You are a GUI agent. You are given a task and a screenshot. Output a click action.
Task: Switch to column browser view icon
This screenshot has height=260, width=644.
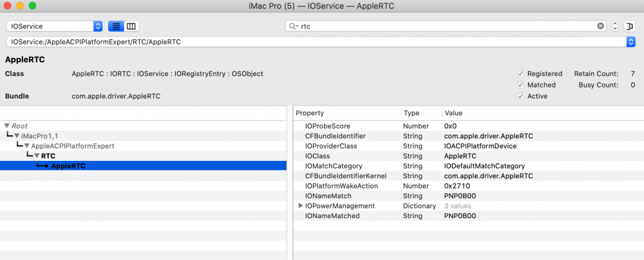(131, 26)
